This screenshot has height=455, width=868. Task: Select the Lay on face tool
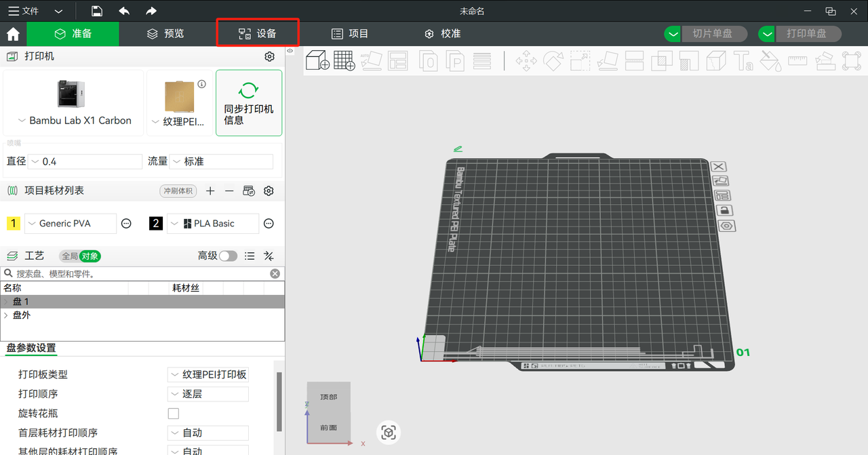coord(608,61)
